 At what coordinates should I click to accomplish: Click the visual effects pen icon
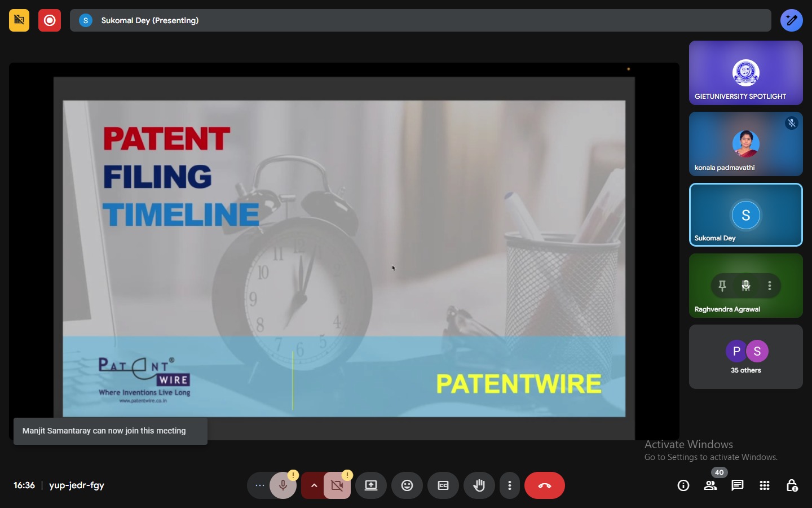(792, 20)
